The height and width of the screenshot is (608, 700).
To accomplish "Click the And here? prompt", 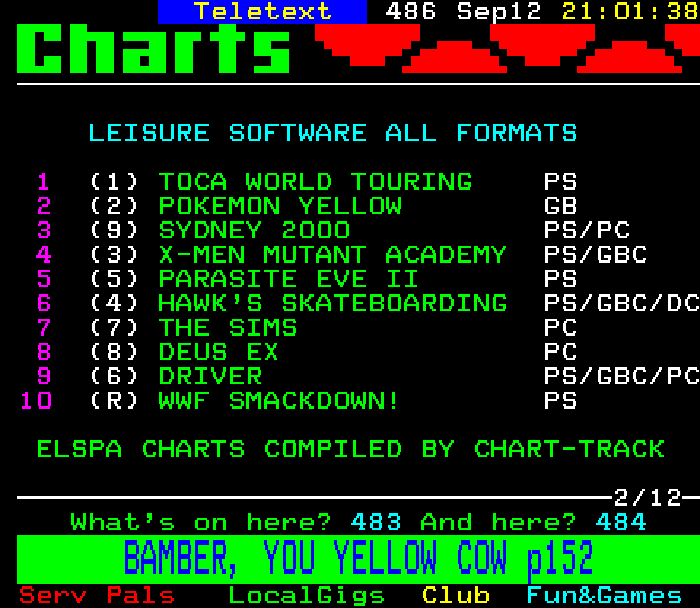I will point(499,522).
